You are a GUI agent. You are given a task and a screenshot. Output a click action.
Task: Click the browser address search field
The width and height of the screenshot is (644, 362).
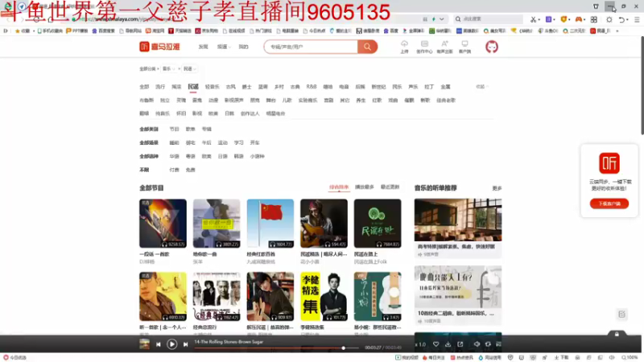(489, 19)
